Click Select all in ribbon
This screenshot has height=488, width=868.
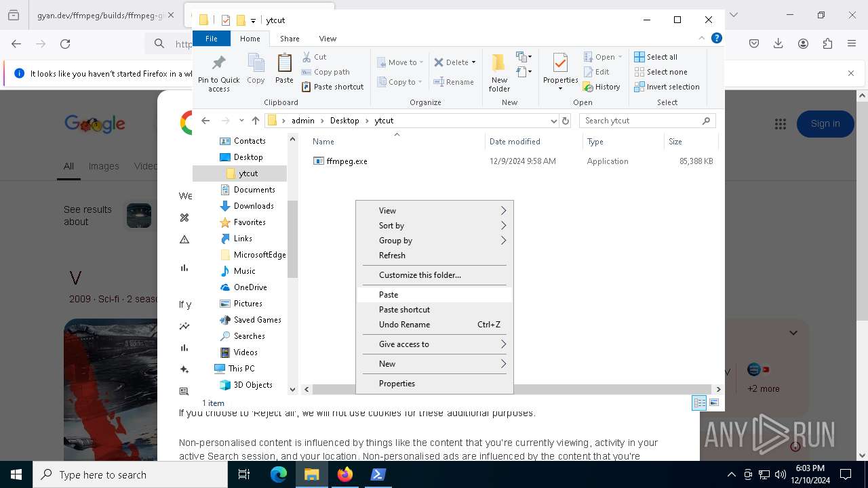(656, 57)
